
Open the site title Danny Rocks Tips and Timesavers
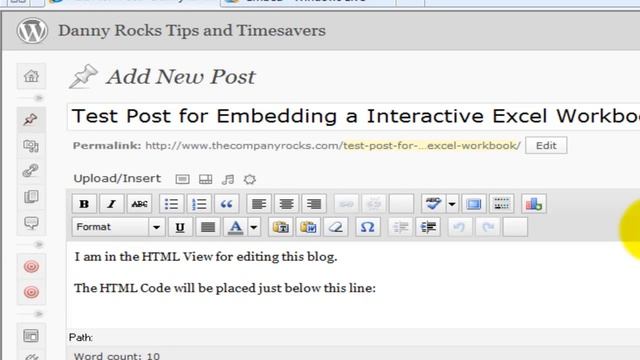[x=192, y=31]
